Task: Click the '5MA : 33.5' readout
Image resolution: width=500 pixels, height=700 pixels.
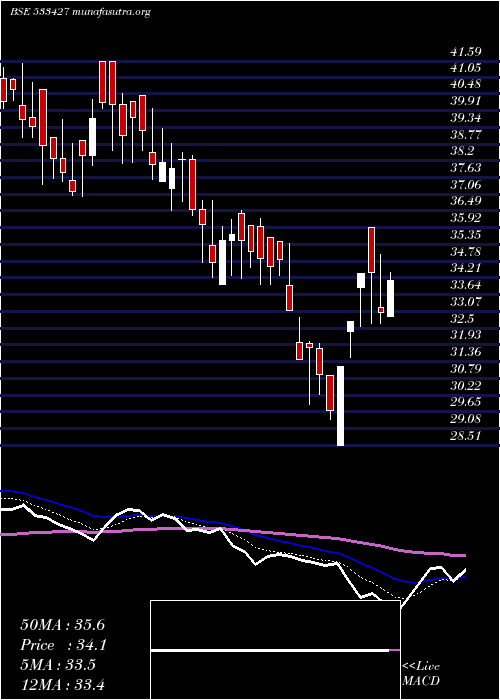Action: 58,665
